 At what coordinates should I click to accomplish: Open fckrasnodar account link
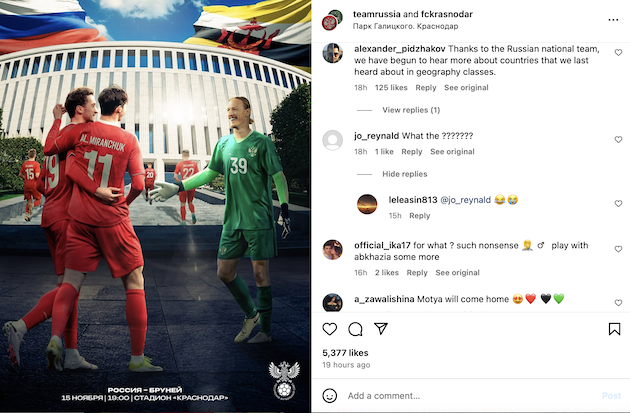[x=447, y=14]
